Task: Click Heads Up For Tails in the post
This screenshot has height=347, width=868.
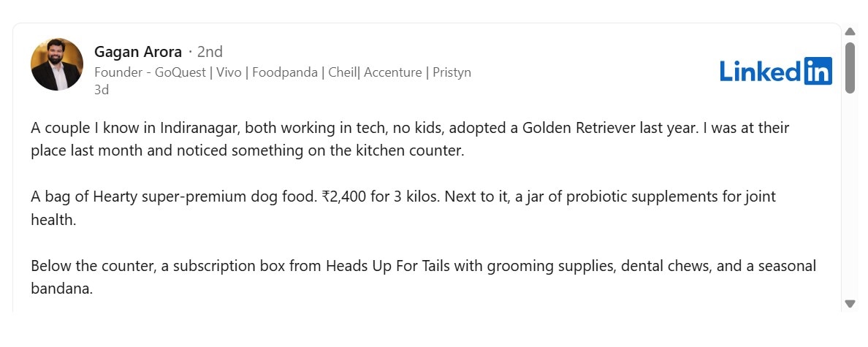Action: click(387, 266)
